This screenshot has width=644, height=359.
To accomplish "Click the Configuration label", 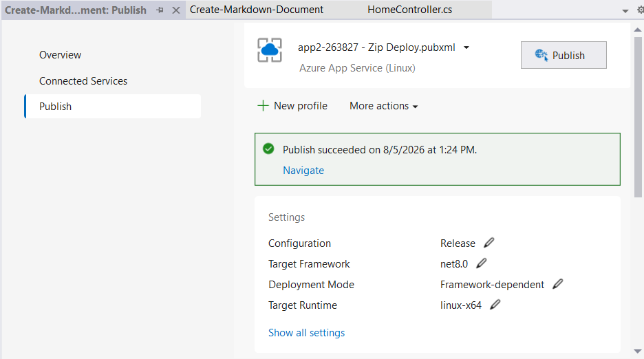I will (299, 243).
